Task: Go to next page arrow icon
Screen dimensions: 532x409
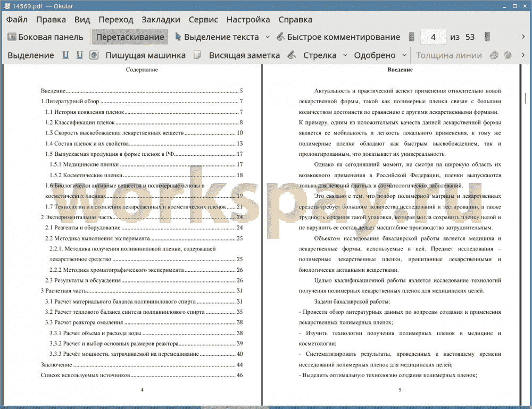Action: click(x=487, y=37)
